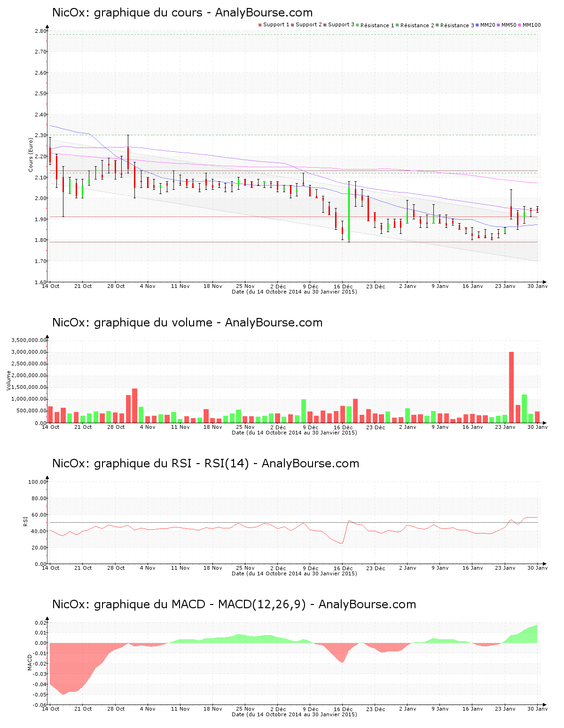Click "9 Déc" under the RSI chart
The height and width of the screenshot is (728, 564).
[310, 568]
